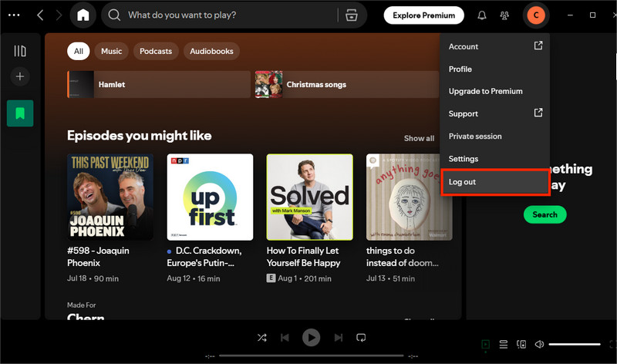
Task: Open the Solved podcast episode cover
Action: click(x=310, y=197)
